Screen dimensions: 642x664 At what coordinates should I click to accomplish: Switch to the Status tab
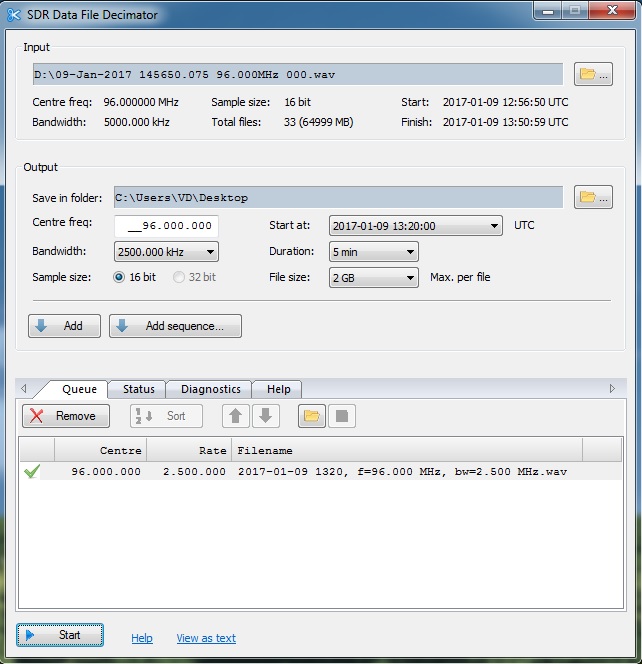click(x=138, y=389)
